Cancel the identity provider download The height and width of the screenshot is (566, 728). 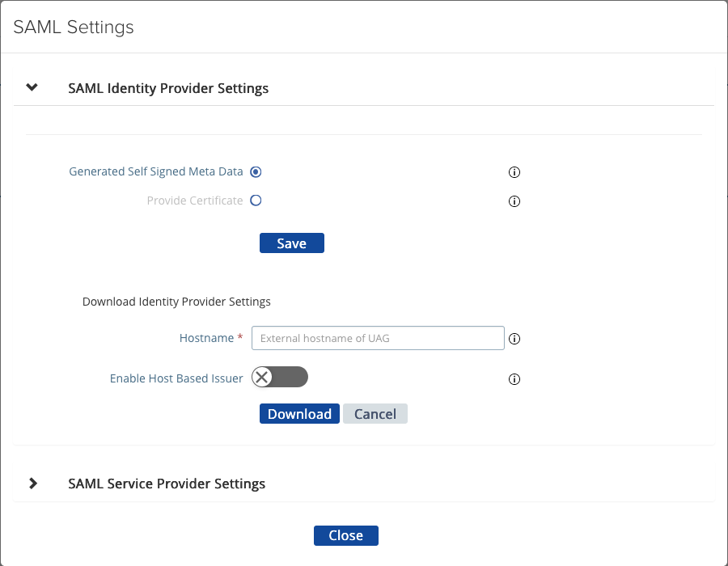375,414
